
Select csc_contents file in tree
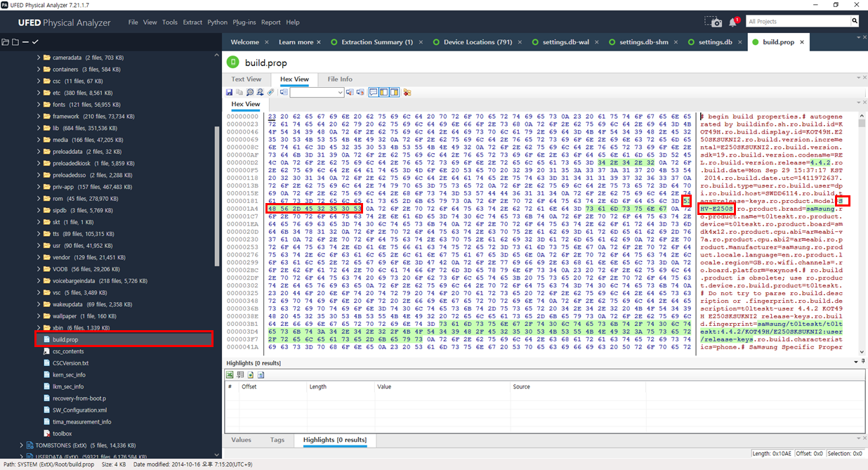(x=68, y=351)
